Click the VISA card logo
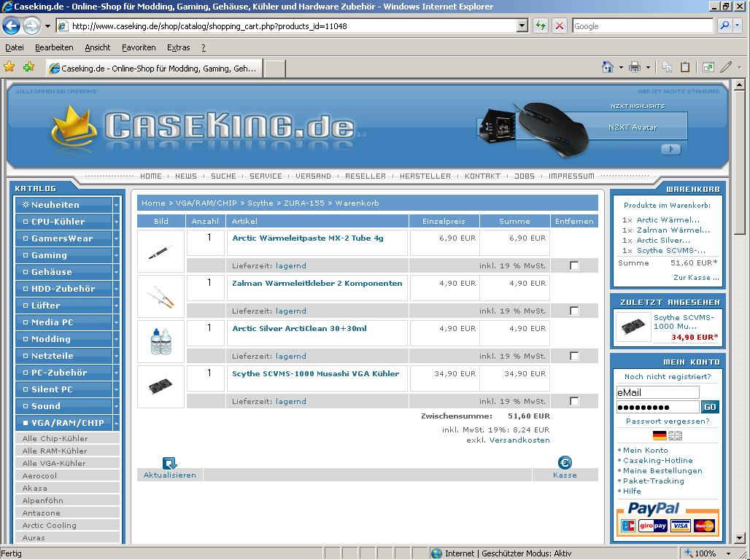Image resolution: width=750 pixels, height=560 pixels. (680, 526)
